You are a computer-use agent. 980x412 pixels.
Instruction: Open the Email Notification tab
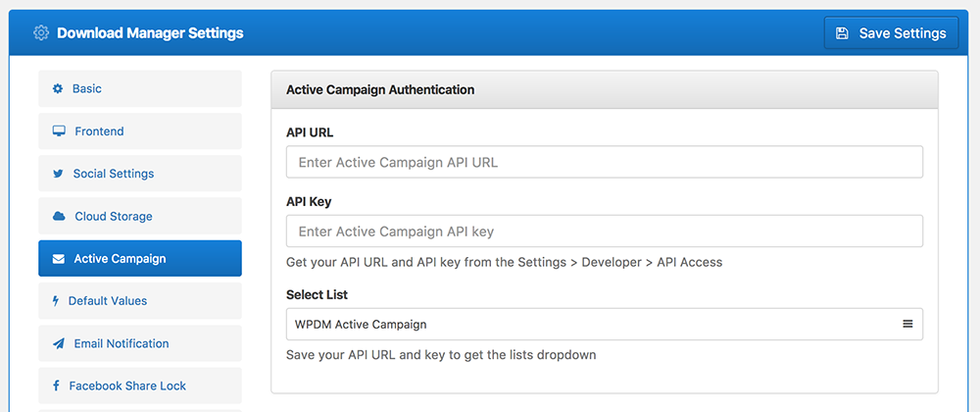(140, 344)
